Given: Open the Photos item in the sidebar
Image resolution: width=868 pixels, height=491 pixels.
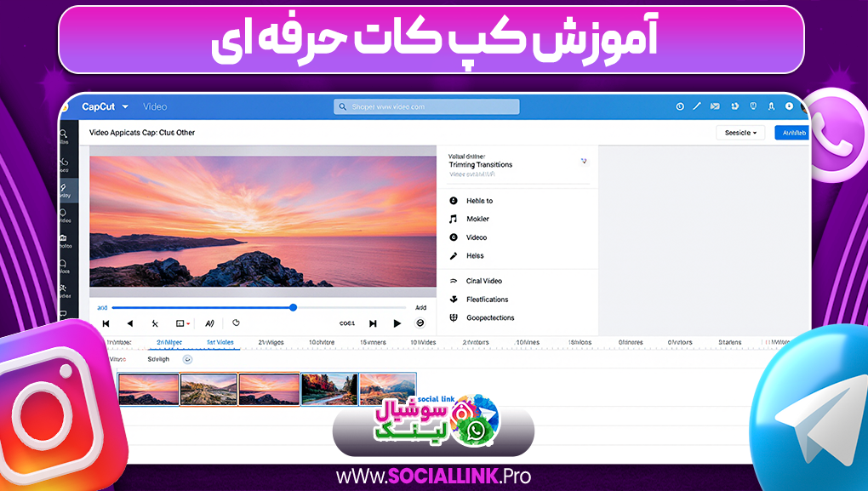Looking at the screenshot, I should (65, 242).
